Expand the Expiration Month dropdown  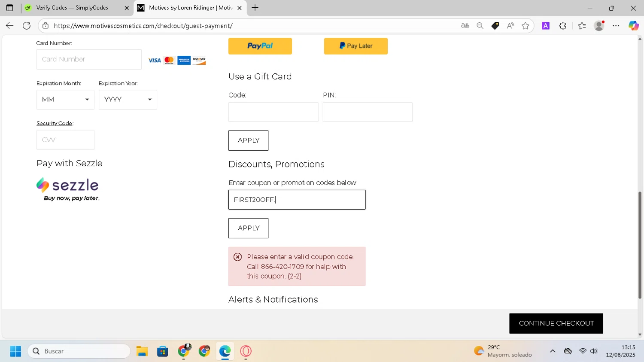pos(65,100)
